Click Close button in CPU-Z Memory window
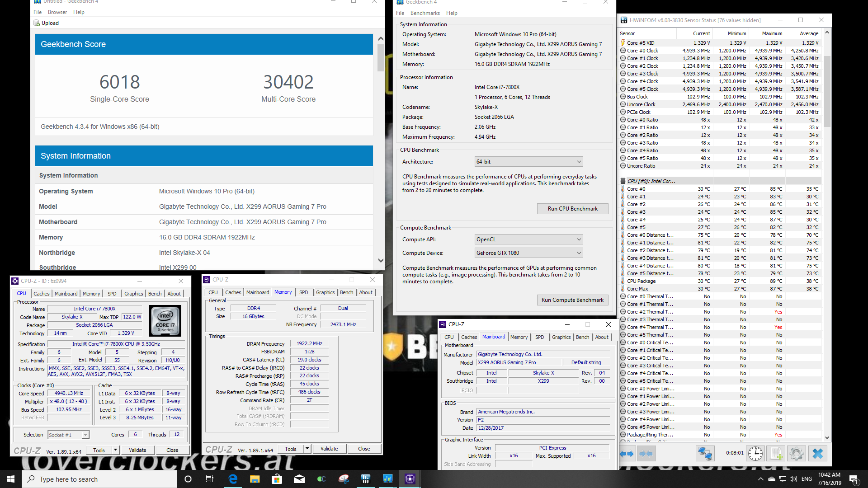The image size is (868, 488). pyautogui.click(x=364, y=449)
